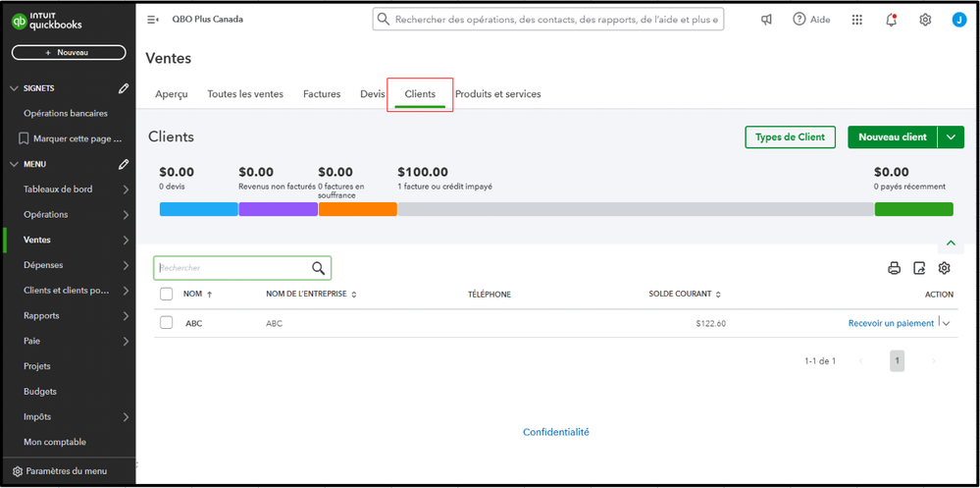Filter by the purple non facturés bar

pyautogui.click(x=279, y=209)
